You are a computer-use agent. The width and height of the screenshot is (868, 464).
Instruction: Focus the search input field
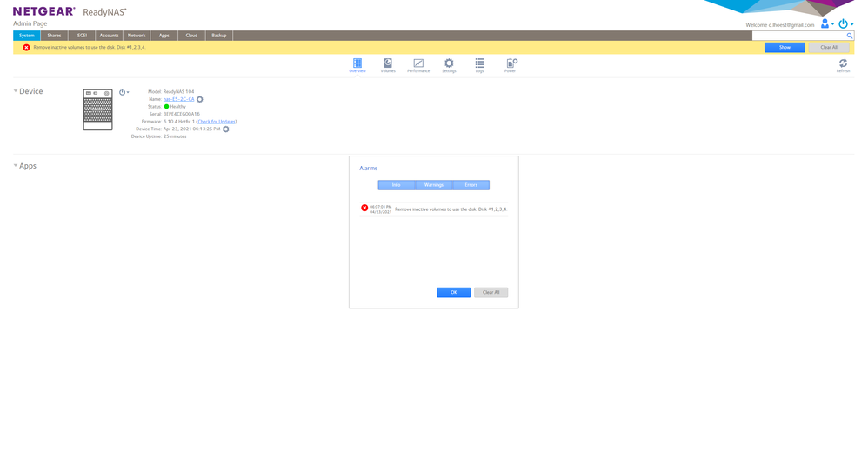point(798,36)
